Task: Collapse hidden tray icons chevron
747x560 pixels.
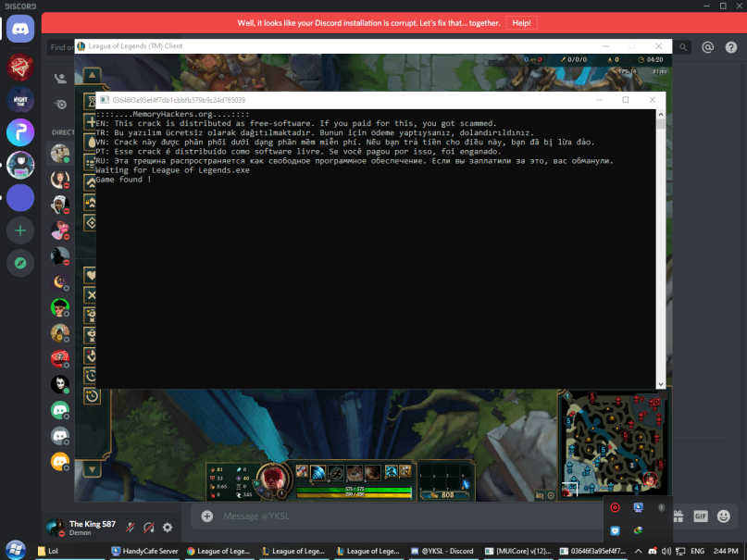Action: coord(638,551)
